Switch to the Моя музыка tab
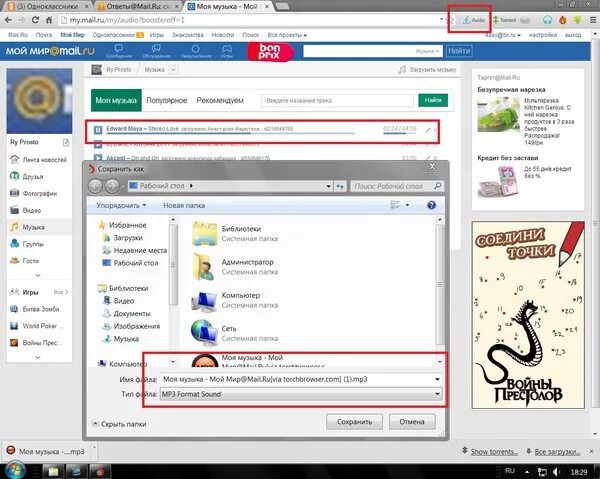 click(116, 100)
